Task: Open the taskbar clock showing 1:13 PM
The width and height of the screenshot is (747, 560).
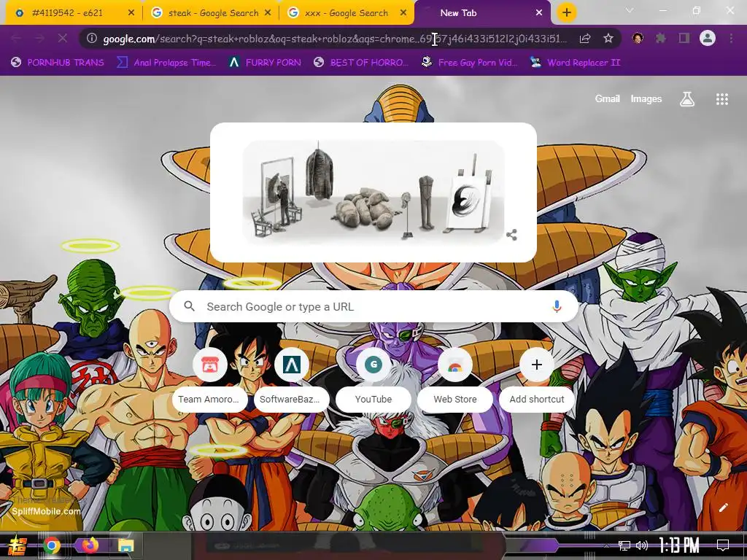Action: (x=679, y=545)
